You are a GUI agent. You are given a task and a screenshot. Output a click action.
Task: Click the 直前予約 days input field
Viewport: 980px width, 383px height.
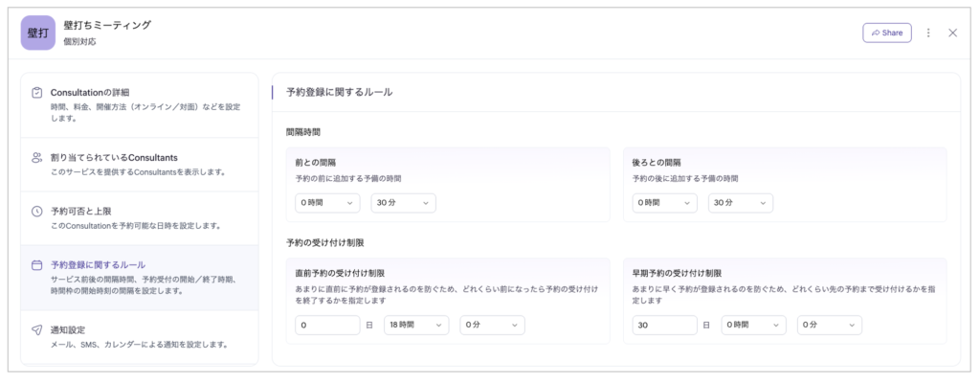(x=327, y=326)
